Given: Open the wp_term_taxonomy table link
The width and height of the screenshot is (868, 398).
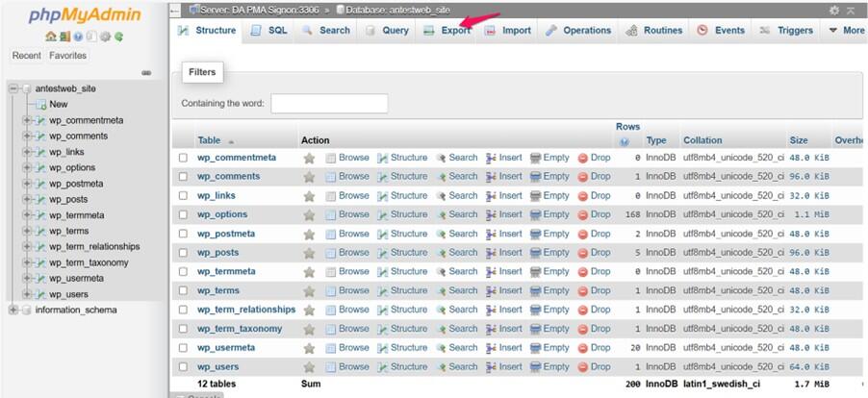Looking at the screenshot, I should coord(240,329).
